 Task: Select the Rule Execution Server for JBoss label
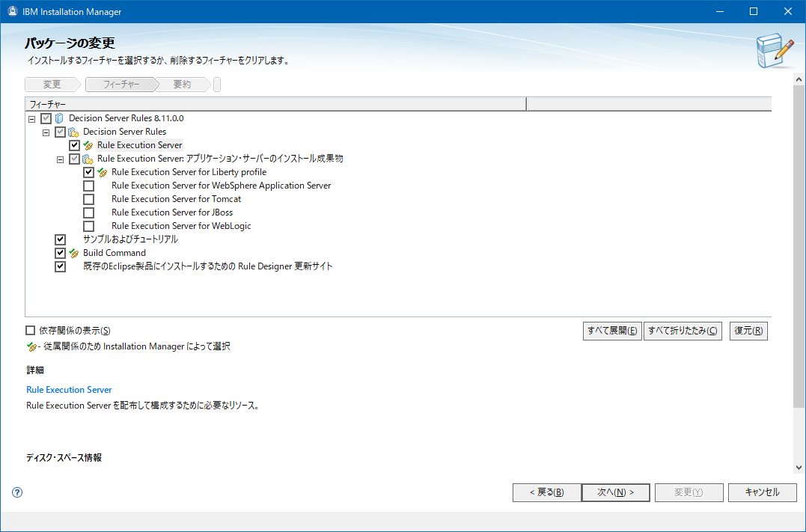pyautogui.click(x=172, y=213)
